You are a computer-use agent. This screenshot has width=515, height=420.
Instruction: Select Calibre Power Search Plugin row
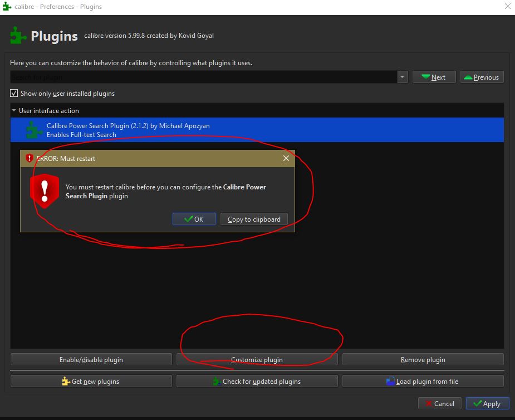click(257, 130)
